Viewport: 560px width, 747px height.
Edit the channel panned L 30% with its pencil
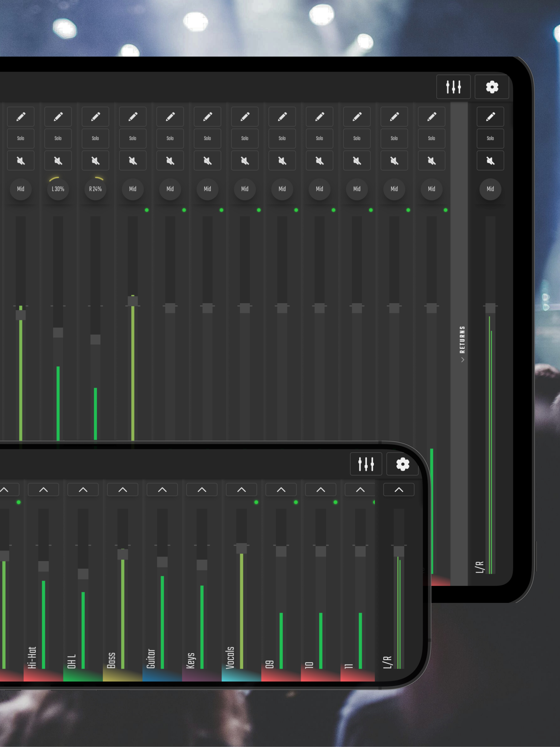point(58,116)
